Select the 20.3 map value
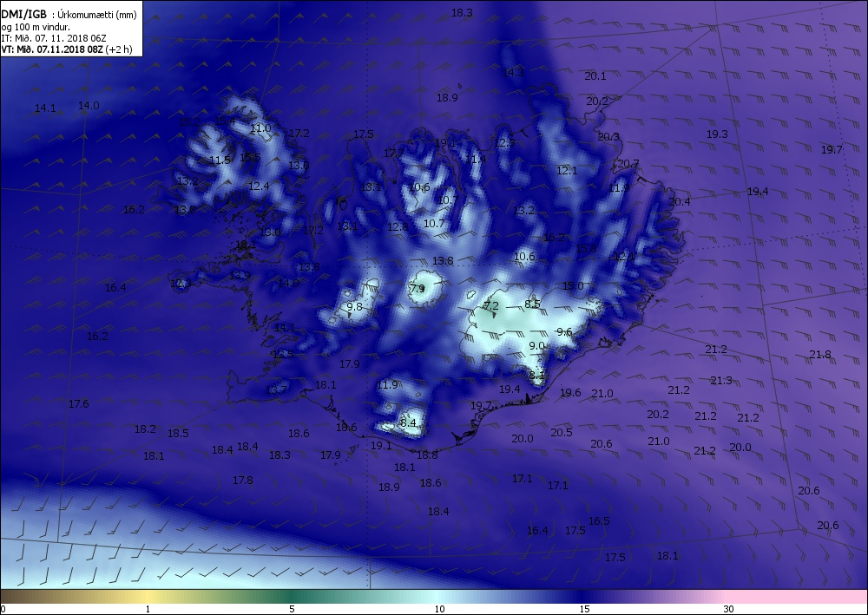This screenshot has height=615, width=868. [x=608, y=136]
